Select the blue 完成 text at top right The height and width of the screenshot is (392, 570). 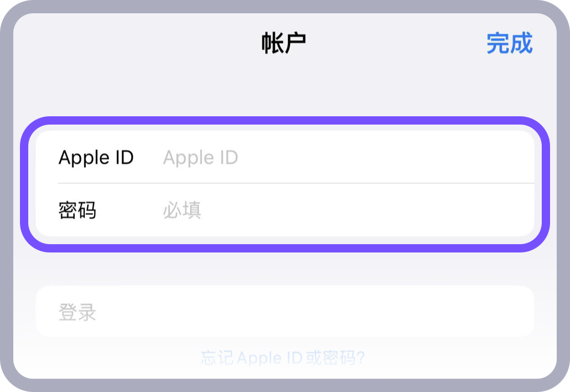click(x=509, y=44)
